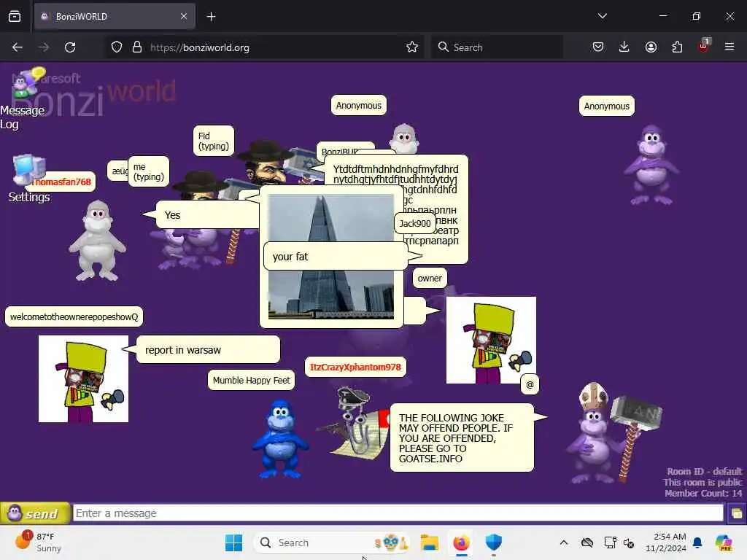Select the BonziWORLD browser tab
747x560 pixels.
(x=115, y=16)
